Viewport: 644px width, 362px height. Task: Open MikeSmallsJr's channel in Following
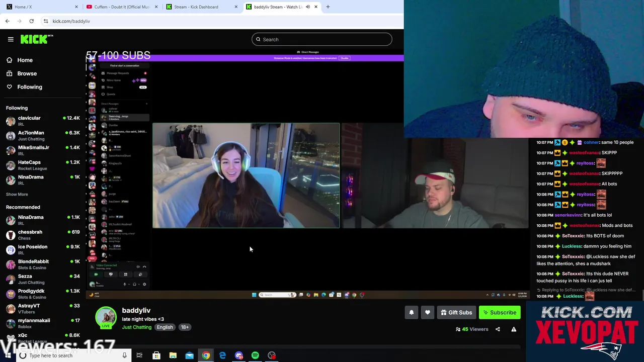(x=43, y=150)
